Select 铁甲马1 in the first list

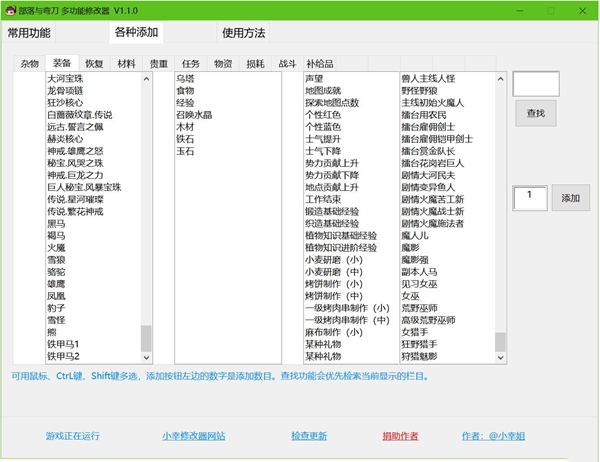[x=63, y=343]
